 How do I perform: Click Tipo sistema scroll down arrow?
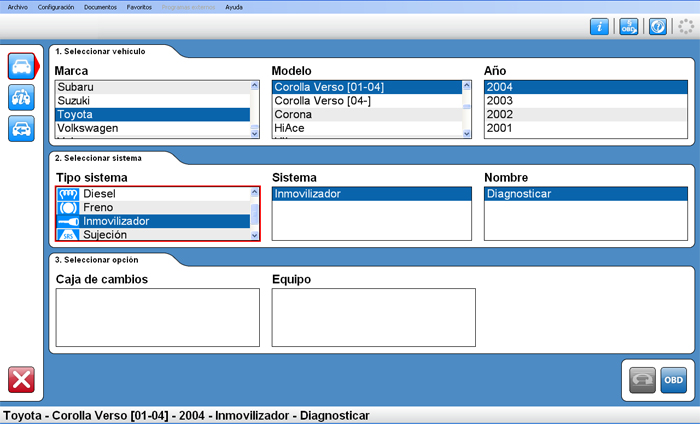[254, 235]
